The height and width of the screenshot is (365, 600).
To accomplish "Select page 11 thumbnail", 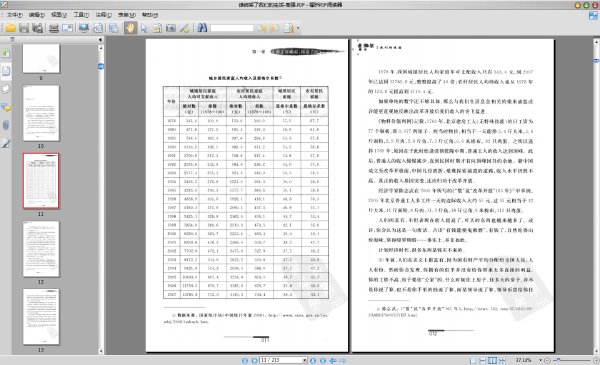I will point(41,181).
